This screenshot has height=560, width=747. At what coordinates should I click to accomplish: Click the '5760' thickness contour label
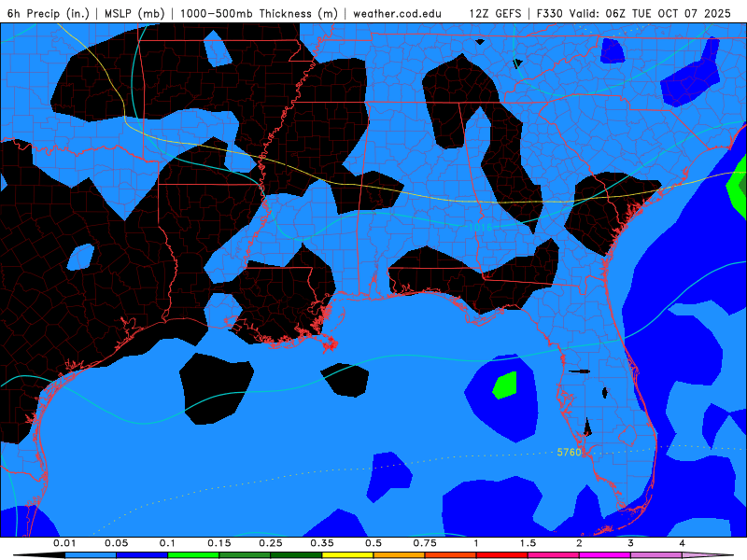coord(570,452)
